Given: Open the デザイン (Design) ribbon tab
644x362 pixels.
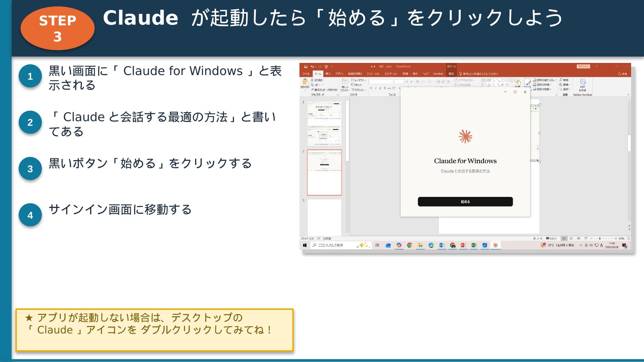Looking at the screenshot, I should pos(340,74).
